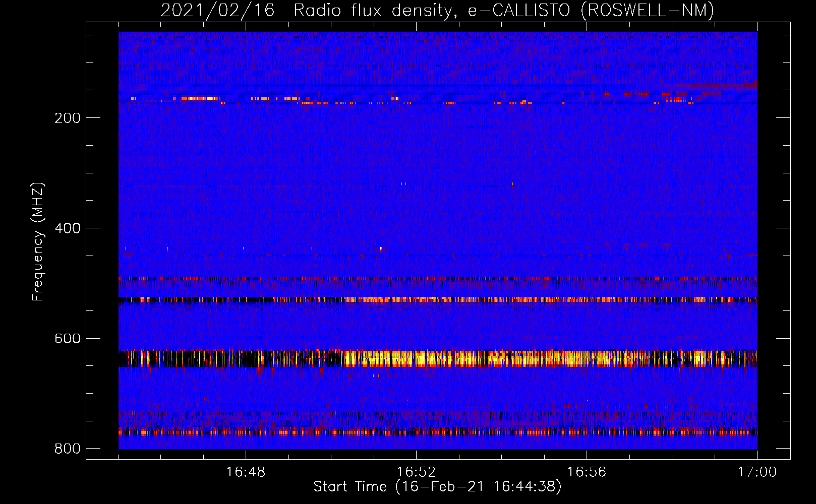816x504 pixels.
Task: Select the 200 frequency axis label
Action: coord(68,118)
